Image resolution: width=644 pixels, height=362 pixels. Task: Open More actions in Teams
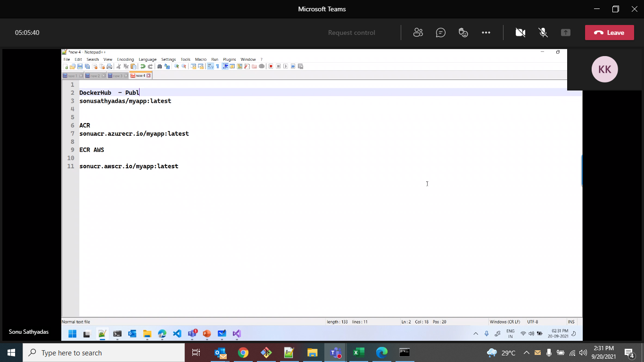point(486,33)
